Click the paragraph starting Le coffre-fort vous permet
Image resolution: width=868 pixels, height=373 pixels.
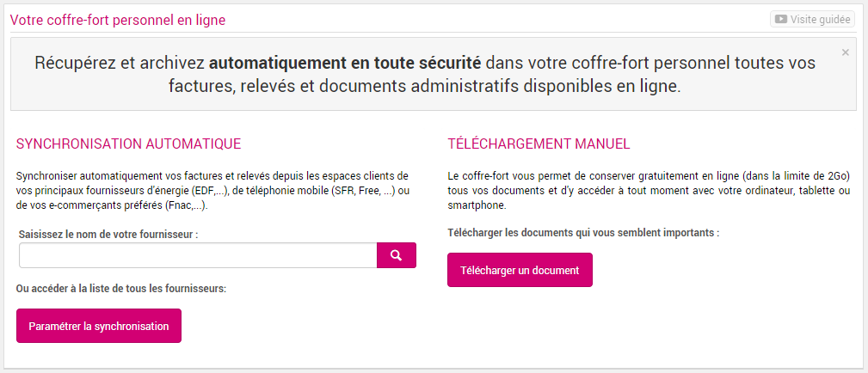649,191
